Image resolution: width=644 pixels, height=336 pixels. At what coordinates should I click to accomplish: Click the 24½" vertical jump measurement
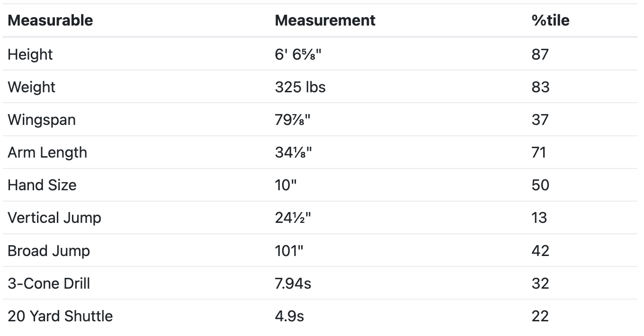(x=293, y=218)
